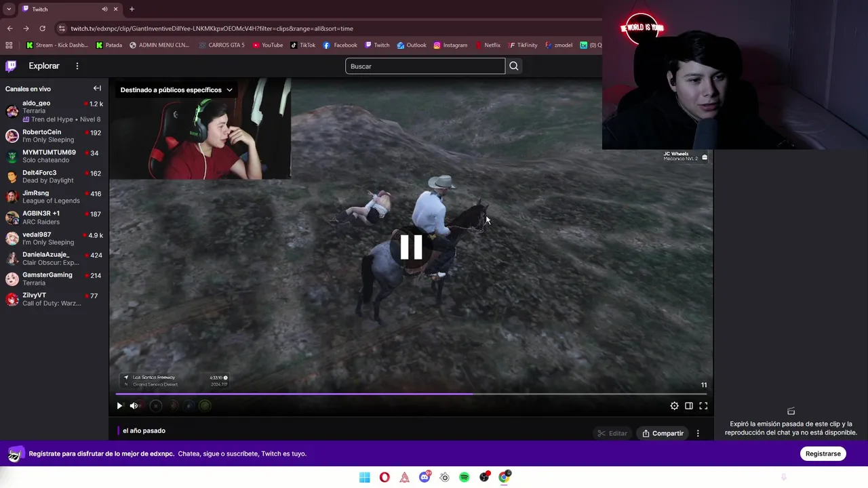868x488 pixels.
Task: Toggle theatre mode on the player
Action: pos(688,406)
